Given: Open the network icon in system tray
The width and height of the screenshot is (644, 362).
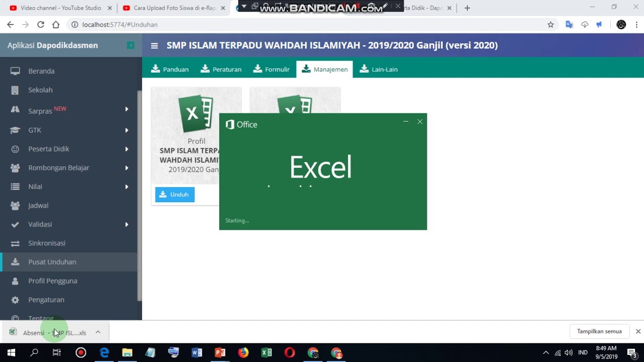Looking at the screenshot, I should tap(557, 352).
